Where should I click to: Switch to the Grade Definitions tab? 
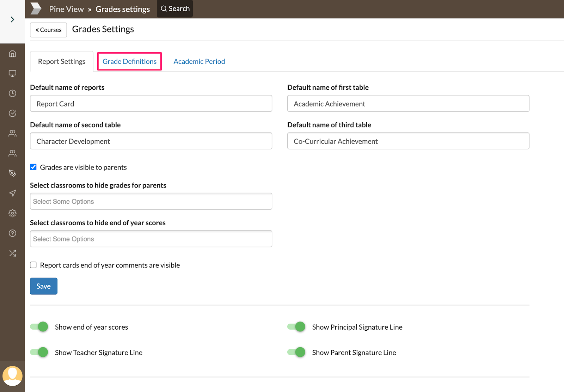[x=129, y=61]
